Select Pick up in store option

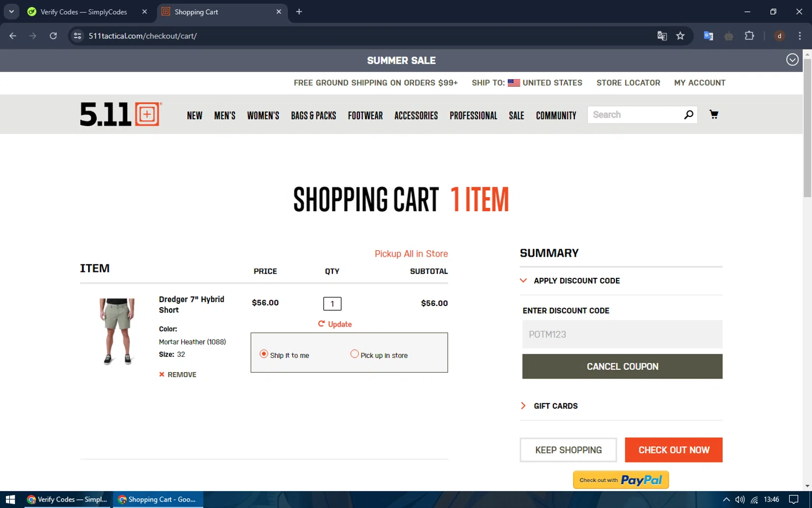coord(355,354)
